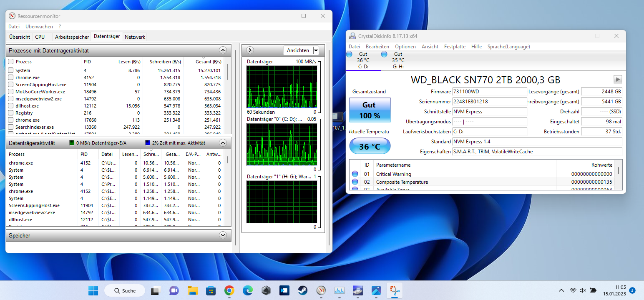
Task: Open Task View in taskbar
Action: pos(156,290)
